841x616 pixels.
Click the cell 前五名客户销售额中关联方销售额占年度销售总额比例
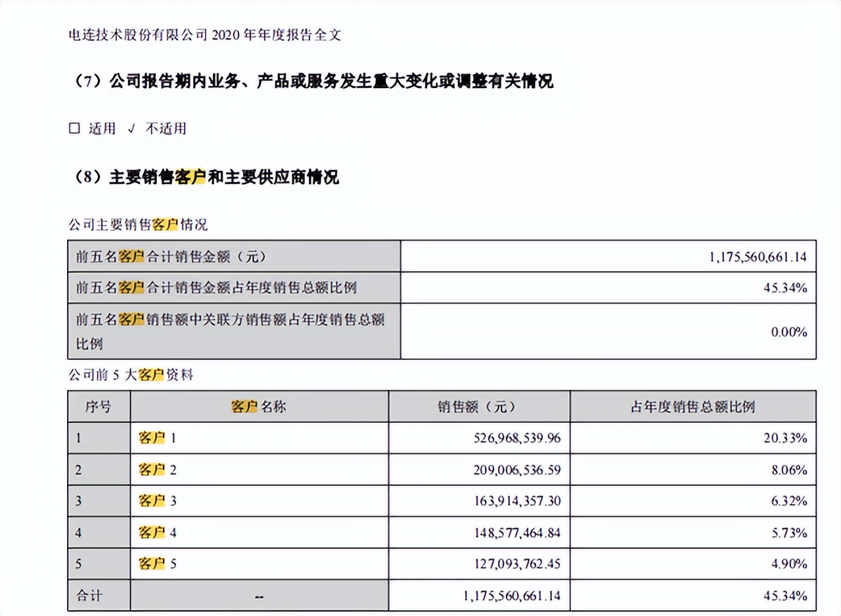(x=234, y=332)
